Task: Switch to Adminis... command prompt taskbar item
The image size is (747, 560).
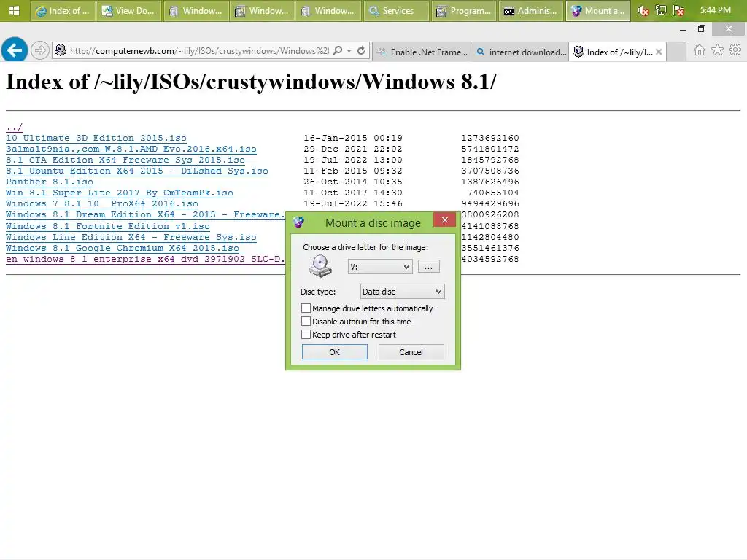Action: point(530,10)
